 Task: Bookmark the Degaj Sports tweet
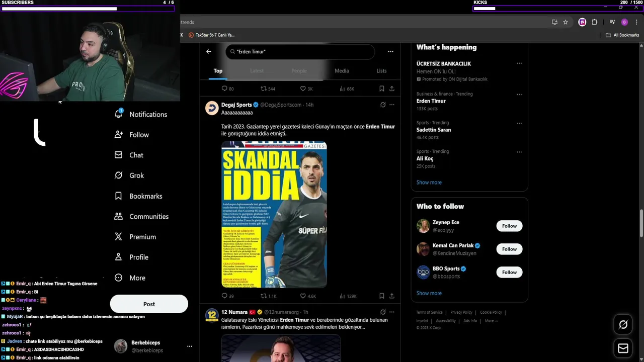click(x=382, y=296)
